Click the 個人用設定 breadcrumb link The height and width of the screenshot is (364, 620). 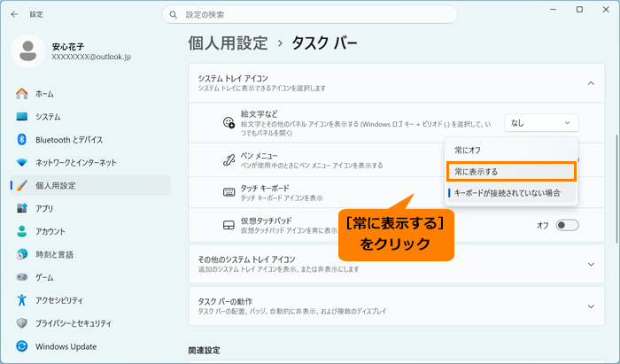pos(228,43)
